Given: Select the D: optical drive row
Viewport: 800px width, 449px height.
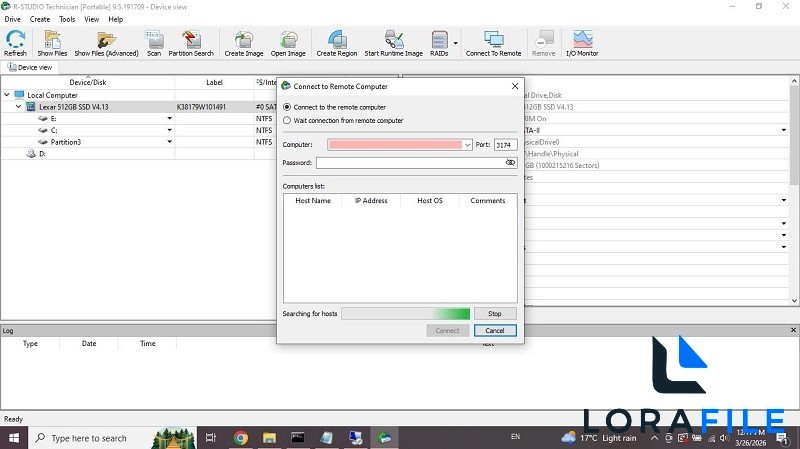Looking at the screenshot, I should pos(138,154).
